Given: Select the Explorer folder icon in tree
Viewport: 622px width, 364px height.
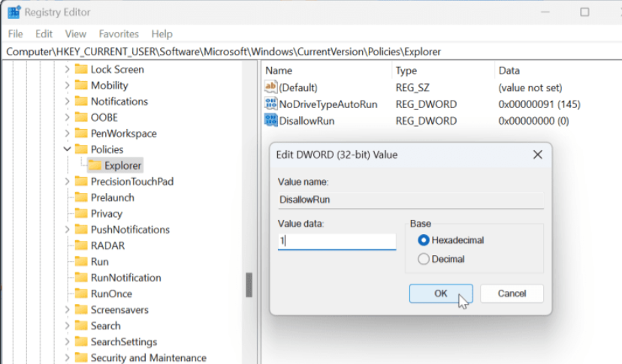Looking at the screenshot, I should pyautogui.click(x=95, y=165).
